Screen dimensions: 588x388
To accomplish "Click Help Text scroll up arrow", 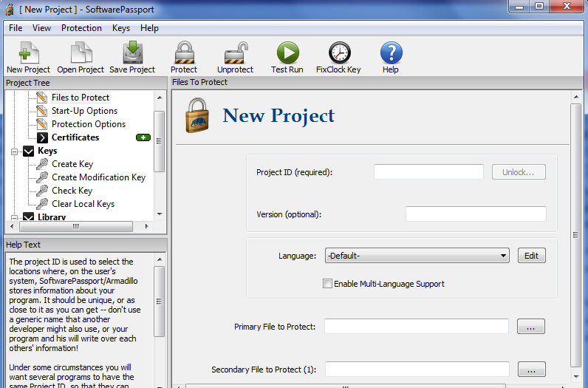I will pyautogui.click(x=160, y=259).
